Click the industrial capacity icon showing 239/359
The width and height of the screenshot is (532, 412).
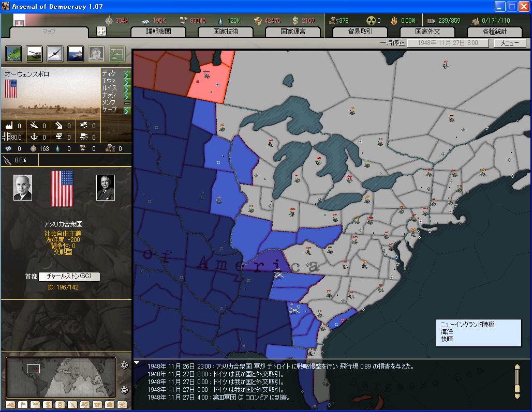pyautogui.click(x=431, y=21)
